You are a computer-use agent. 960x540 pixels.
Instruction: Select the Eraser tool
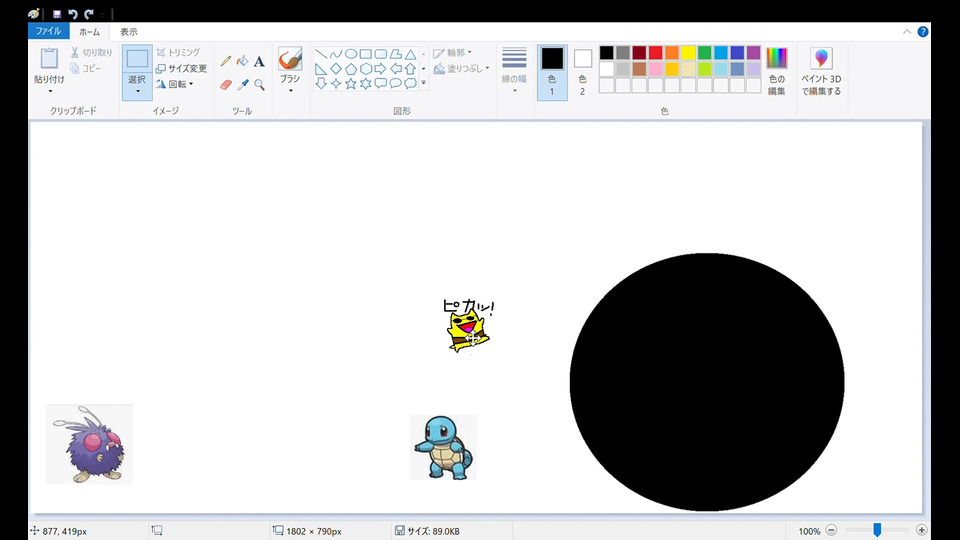point(226,84)
